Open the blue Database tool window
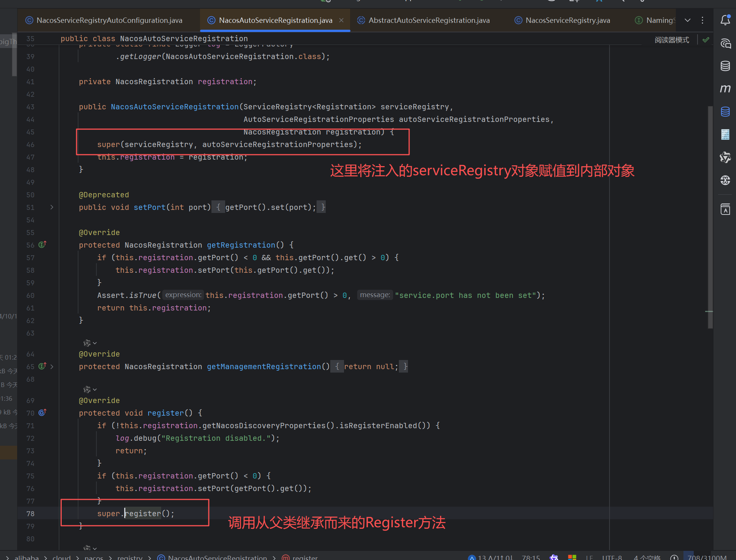The width and height of the screenshot is (736, 560). pyautogui.click(x=725, y=112)
